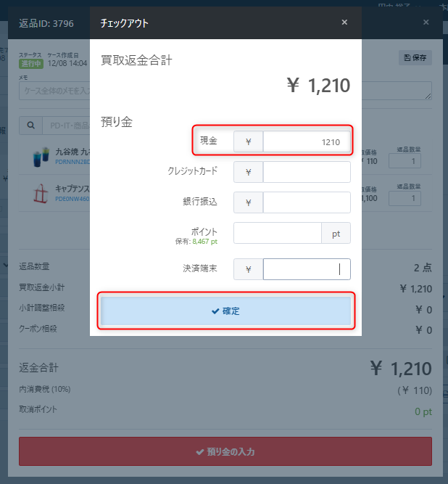
Task: Click the pt unit label for points
Action: coord(336,233)
